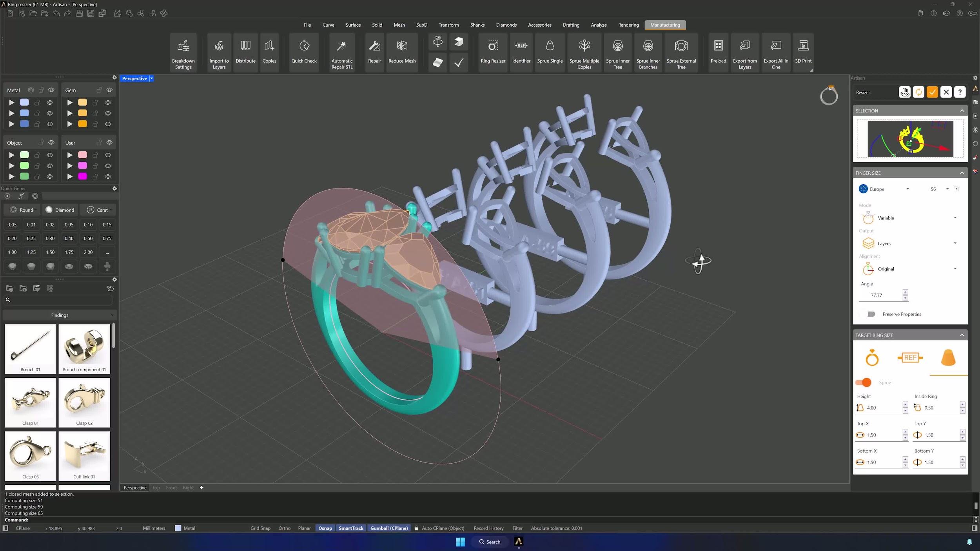Switch to the Rendering tab
Viewport: 980px width, 551px height.
click(628, 25)
